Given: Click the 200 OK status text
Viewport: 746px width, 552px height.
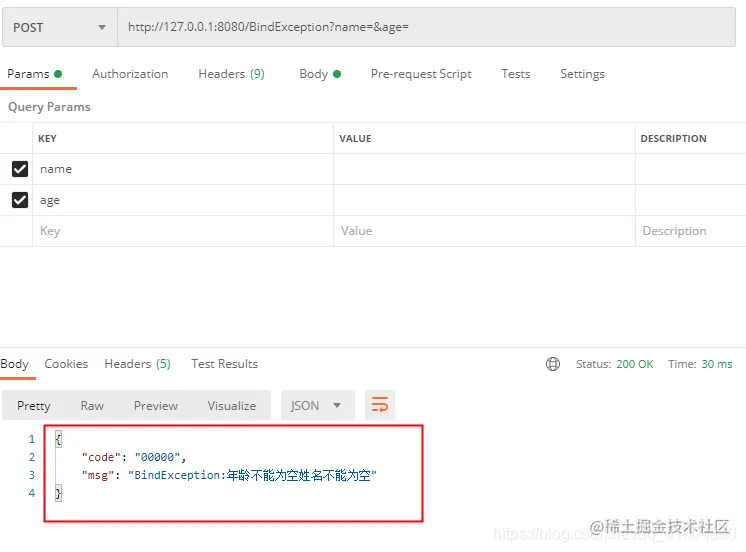Looking at the screenshot, I should [635, 364].
